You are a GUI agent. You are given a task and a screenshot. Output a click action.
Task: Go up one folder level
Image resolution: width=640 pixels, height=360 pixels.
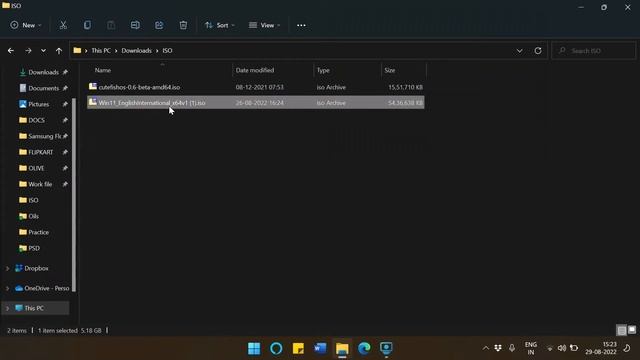[59, 51]
